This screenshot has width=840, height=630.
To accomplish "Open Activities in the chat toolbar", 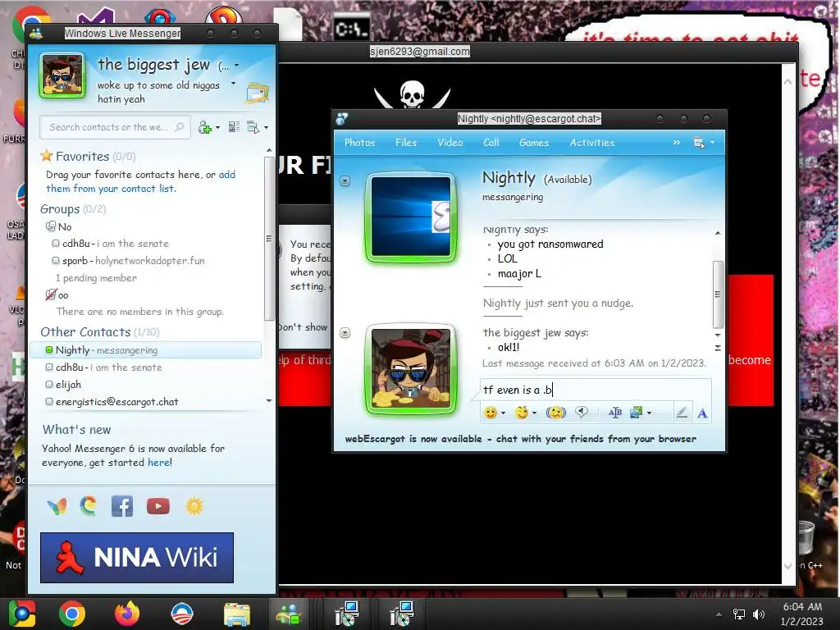I will (592, 143).
